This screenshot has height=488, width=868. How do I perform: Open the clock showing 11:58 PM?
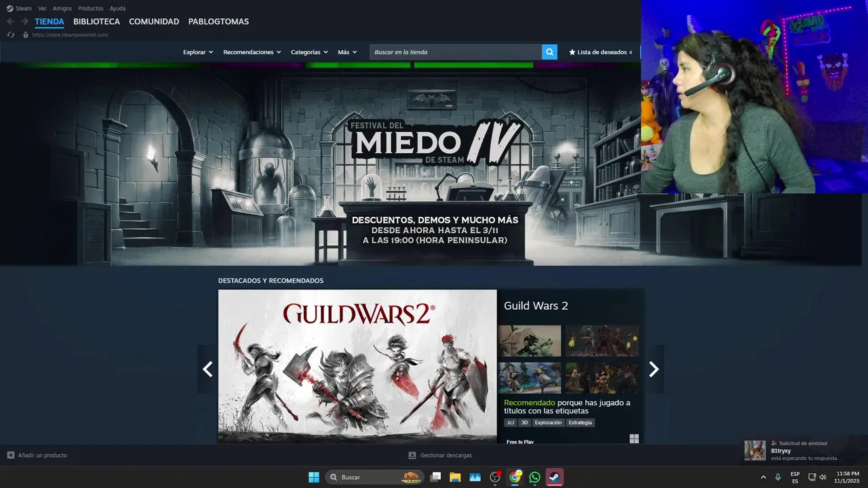(848, 477)
